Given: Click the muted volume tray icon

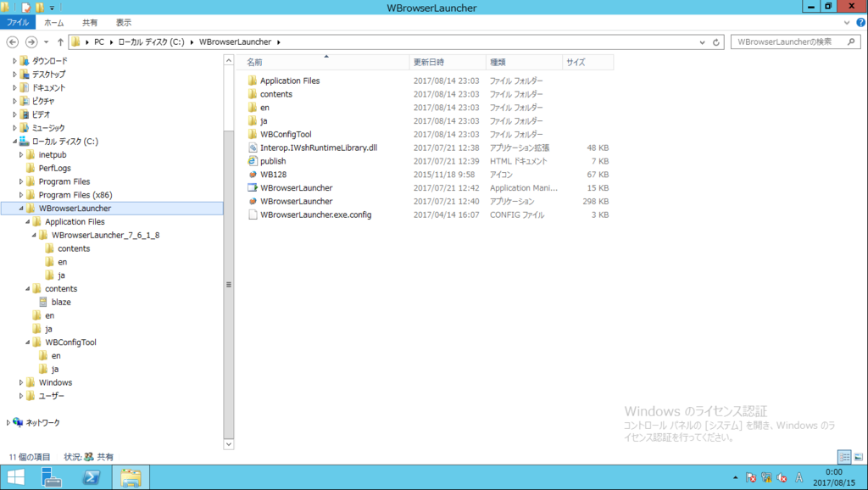Looking at the screenshot, I should 782,477.
